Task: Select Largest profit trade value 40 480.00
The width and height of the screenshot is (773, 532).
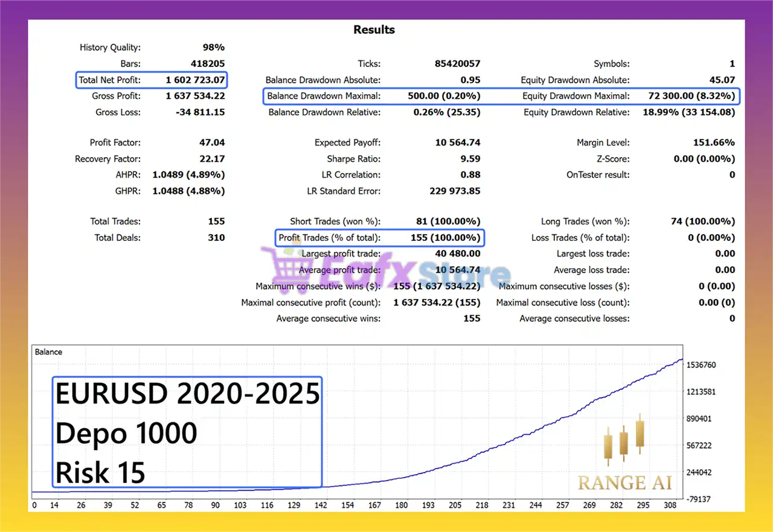Action: pyautogui.click(x=458, y=254)
